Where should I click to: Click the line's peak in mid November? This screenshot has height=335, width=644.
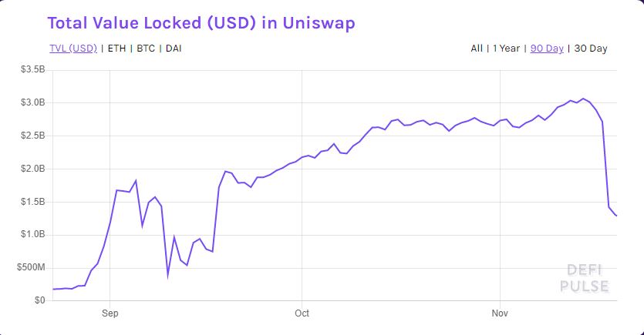pyautogui.click(x=583, y=99)
